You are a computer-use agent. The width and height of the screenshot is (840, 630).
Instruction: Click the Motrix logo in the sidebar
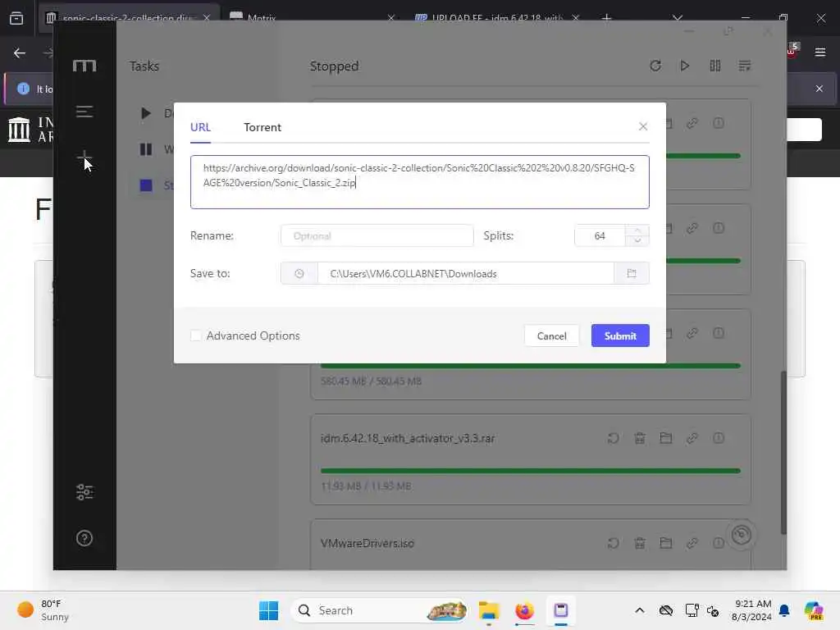point(84,66)
